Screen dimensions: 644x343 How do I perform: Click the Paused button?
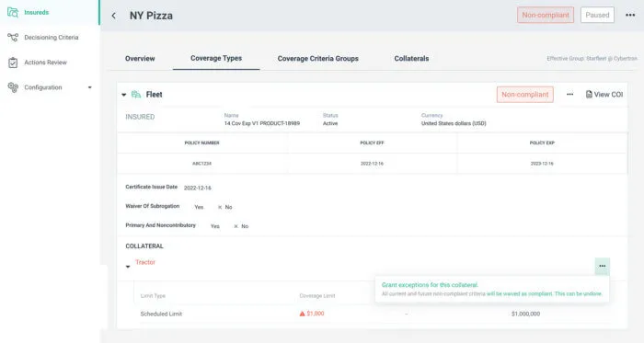(x=597, y=16)
